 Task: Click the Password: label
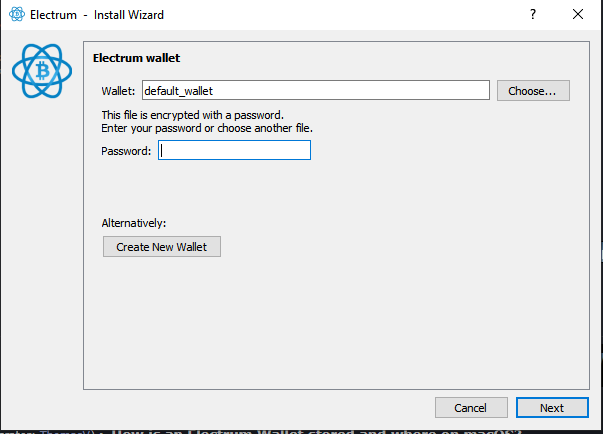click(x=126, y=151)
